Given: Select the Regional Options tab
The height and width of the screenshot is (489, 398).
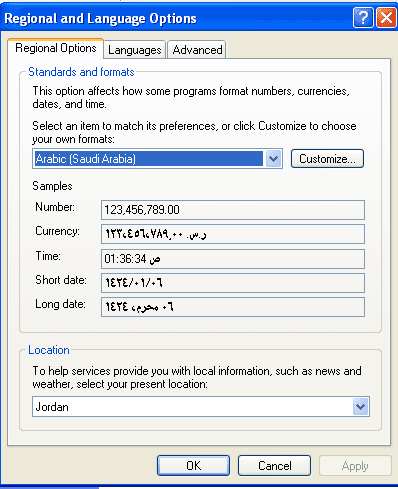Looking at the screenshot, I should [x=56, y=48].
